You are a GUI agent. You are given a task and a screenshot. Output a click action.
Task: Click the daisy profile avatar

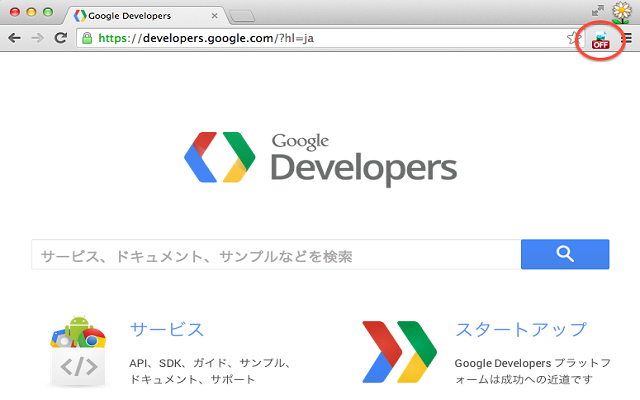622,12
